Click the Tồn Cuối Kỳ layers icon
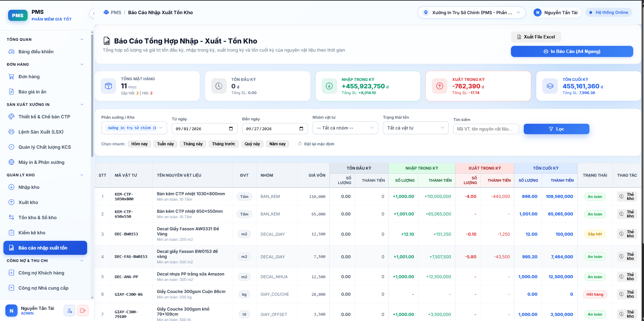This screenshot has width=644, height=321. pyautogui.click(x=550, y=86)
